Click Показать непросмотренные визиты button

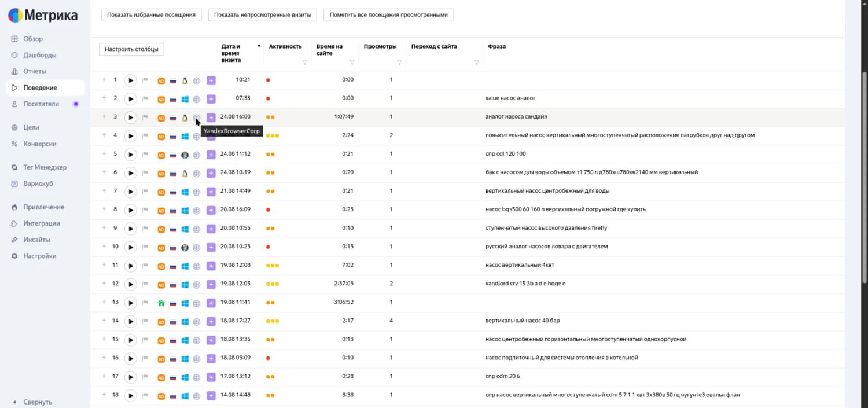pyautogui.click(x=262, y=14)
